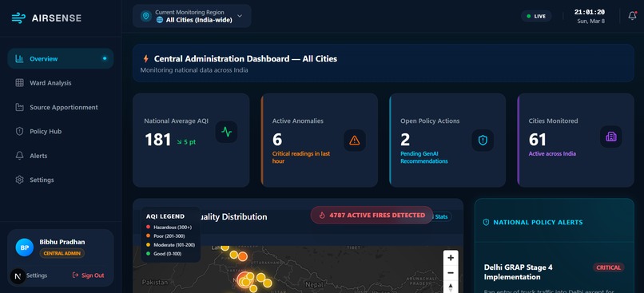
Task: Open the Alerts page
Action: [61, 156]
